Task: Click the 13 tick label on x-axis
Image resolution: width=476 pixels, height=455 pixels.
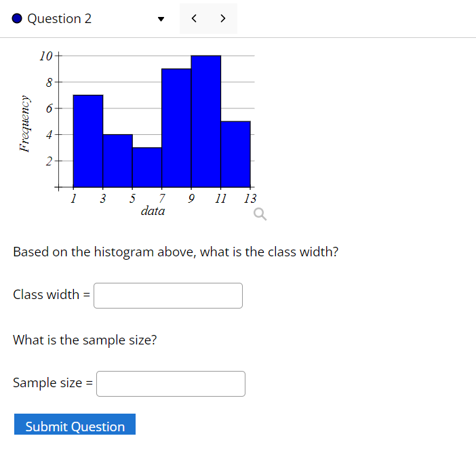Action: click(250, 199)
